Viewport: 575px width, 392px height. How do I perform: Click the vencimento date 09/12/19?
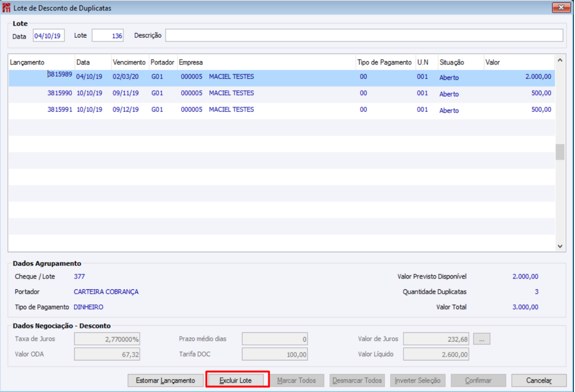click(125, 110)
